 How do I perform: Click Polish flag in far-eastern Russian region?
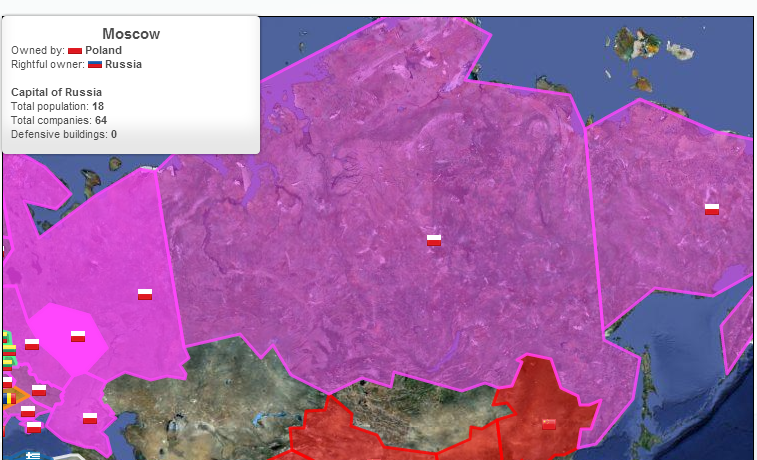point(712,209)
